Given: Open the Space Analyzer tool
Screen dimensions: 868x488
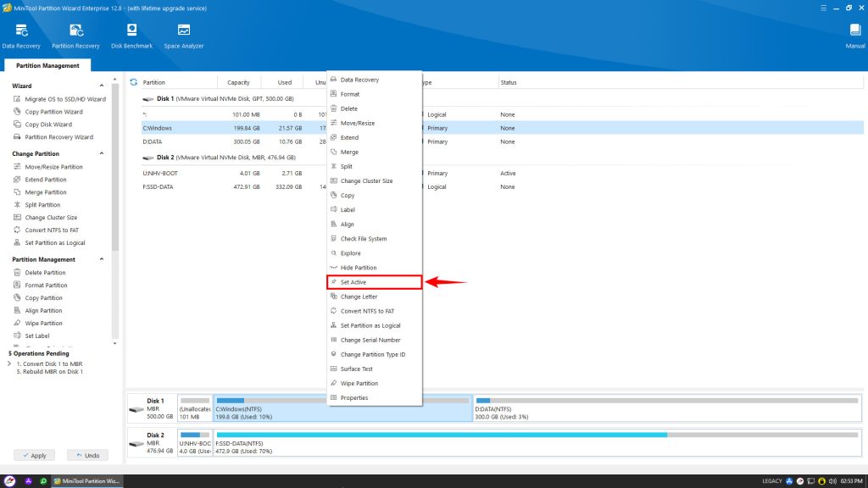Looking at the screenshot, I should click(x=184, y=36).
